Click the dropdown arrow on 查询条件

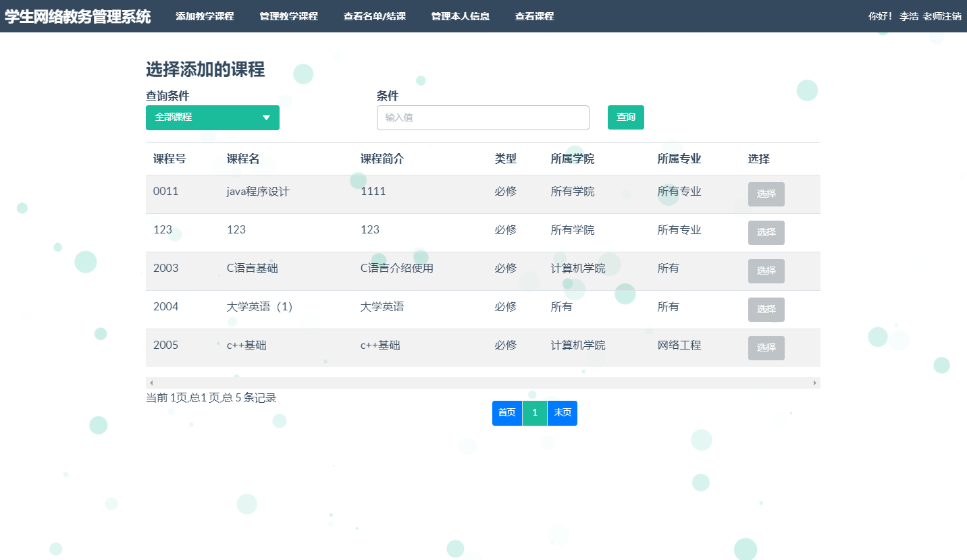point(267,117)
